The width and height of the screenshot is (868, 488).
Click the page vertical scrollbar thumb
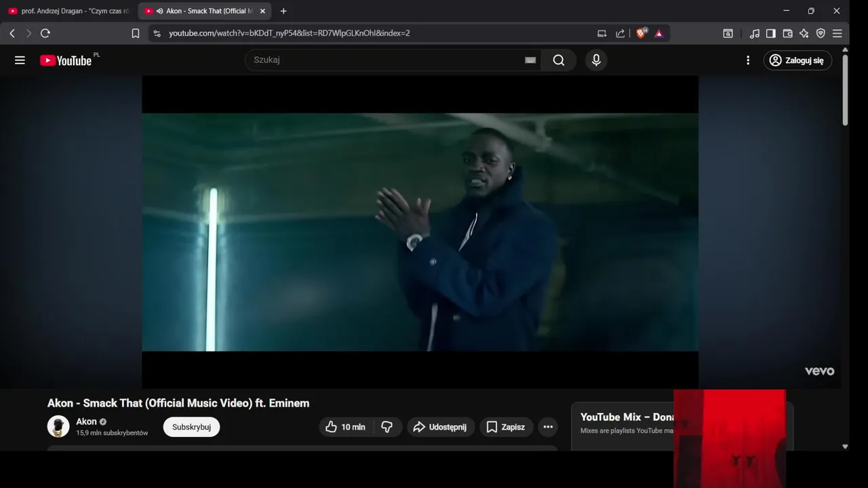(x=845, y=89)
